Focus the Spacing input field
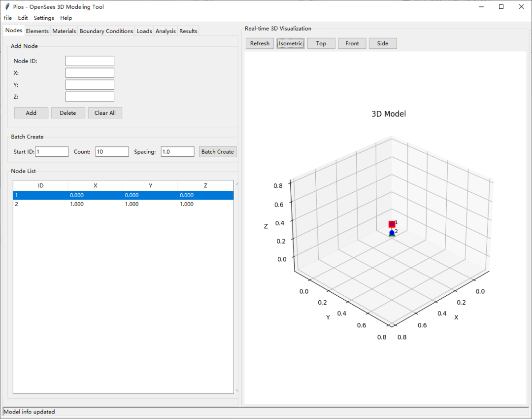The width and height of the screenshot is (532, 419). 177,152
